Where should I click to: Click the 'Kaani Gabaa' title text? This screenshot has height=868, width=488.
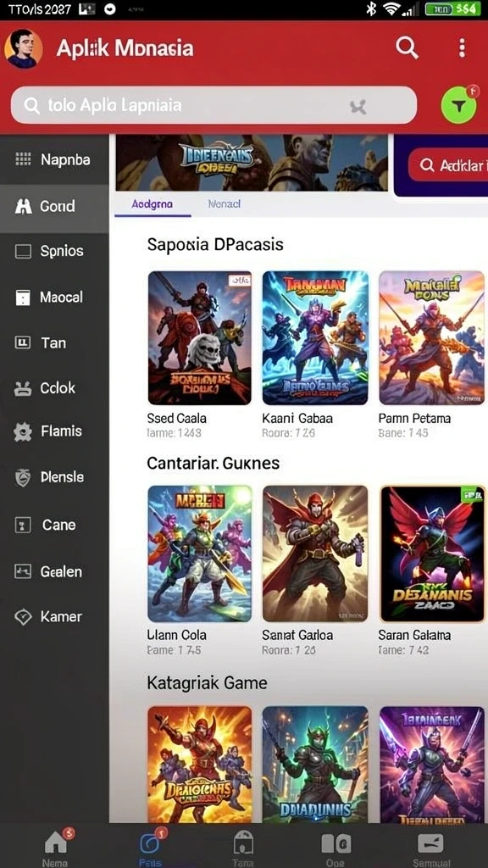(x=297, y=419)
